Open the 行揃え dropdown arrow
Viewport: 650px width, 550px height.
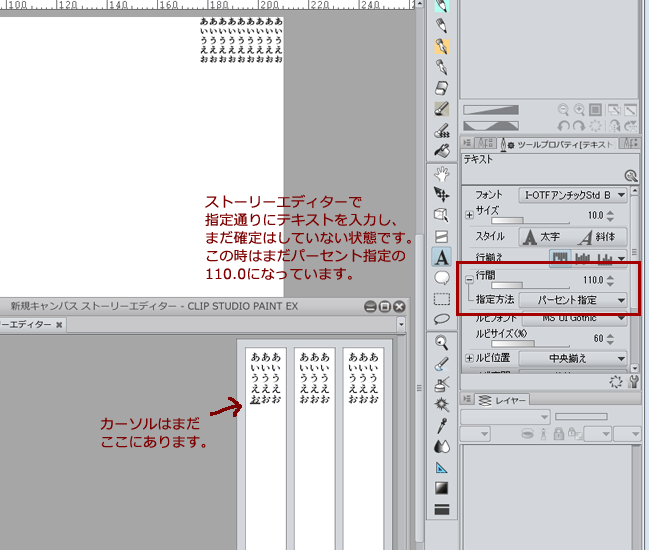621,259
